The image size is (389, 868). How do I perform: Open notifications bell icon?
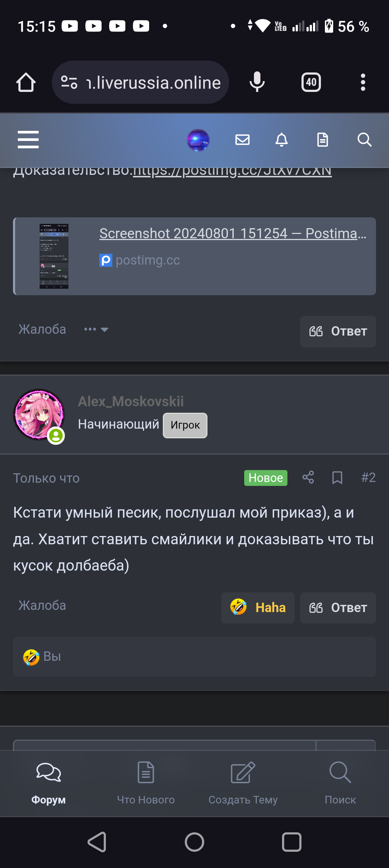(282, 139)
